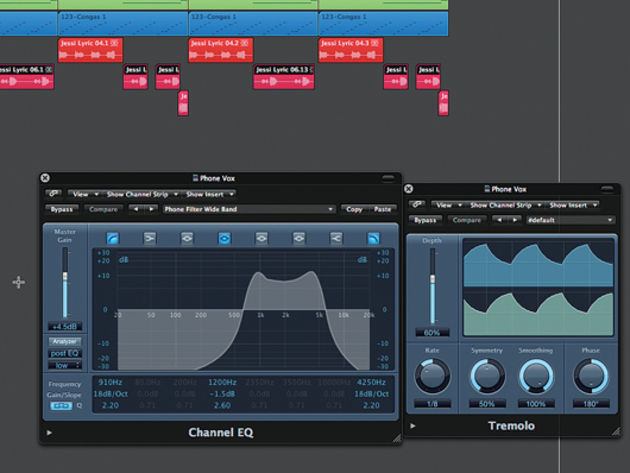Click the Symmetry knob in Tremolo
The width and height of the screenshot is (630, 473).
(x=487, y=376)
